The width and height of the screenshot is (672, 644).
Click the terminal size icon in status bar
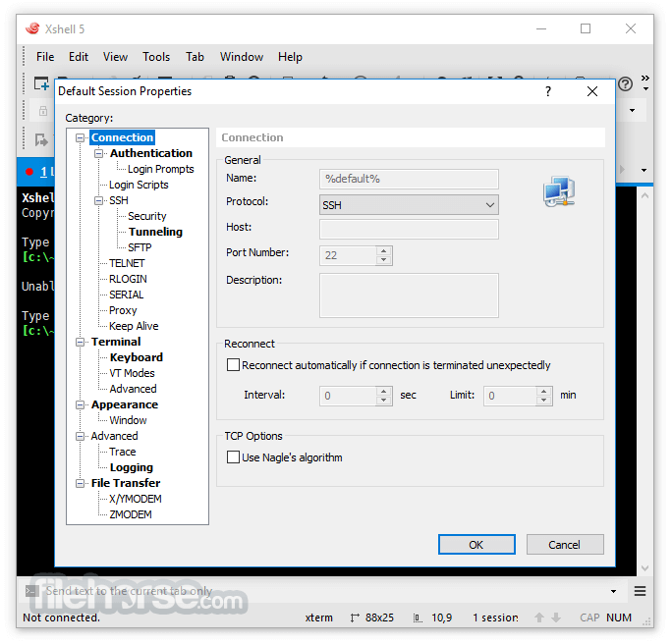coord(355,617)
